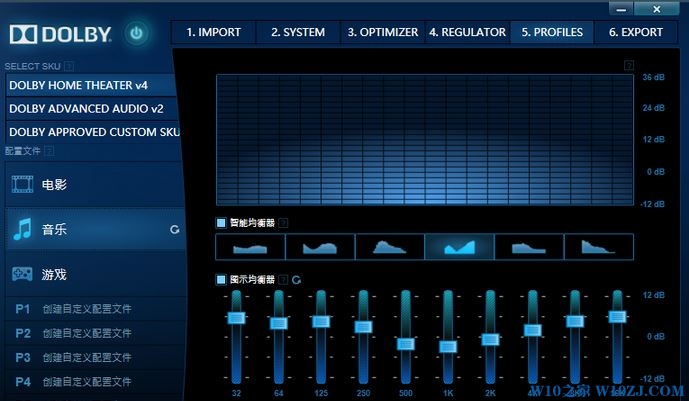
Task: Select the 电影 movie profile
Action: point(94,184)
